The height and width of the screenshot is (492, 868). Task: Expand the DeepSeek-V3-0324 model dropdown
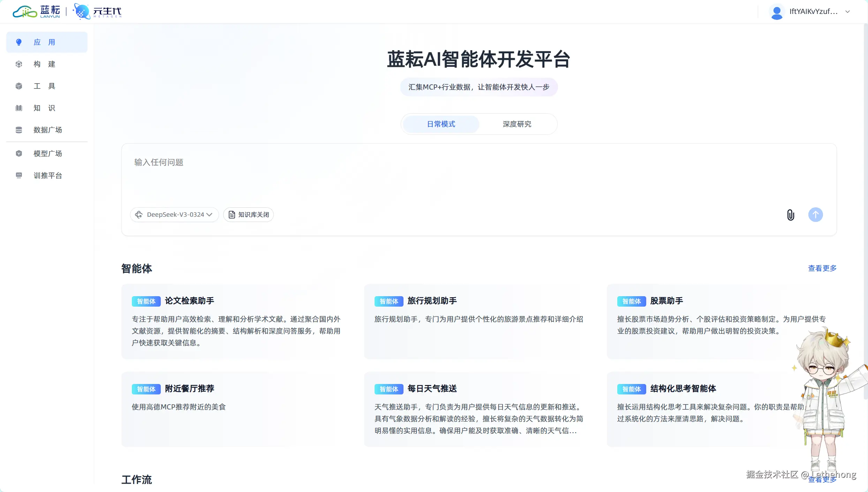click(174, 215)
